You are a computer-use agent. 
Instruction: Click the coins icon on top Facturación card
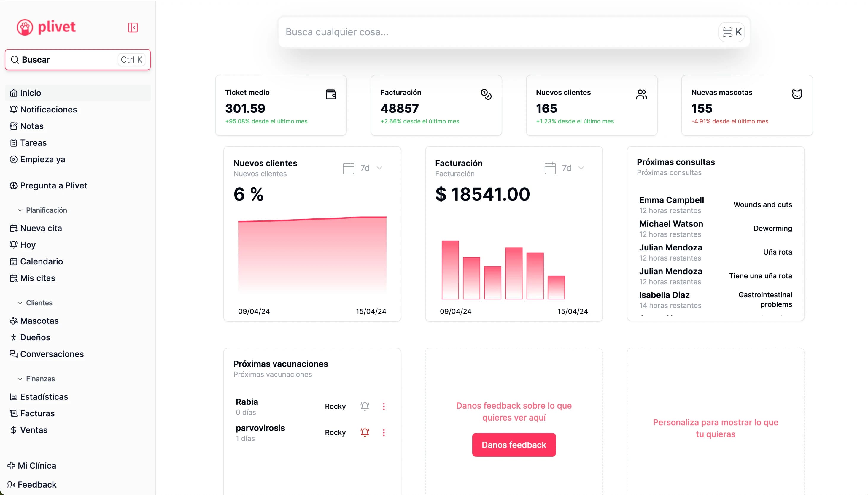(486, 94)
